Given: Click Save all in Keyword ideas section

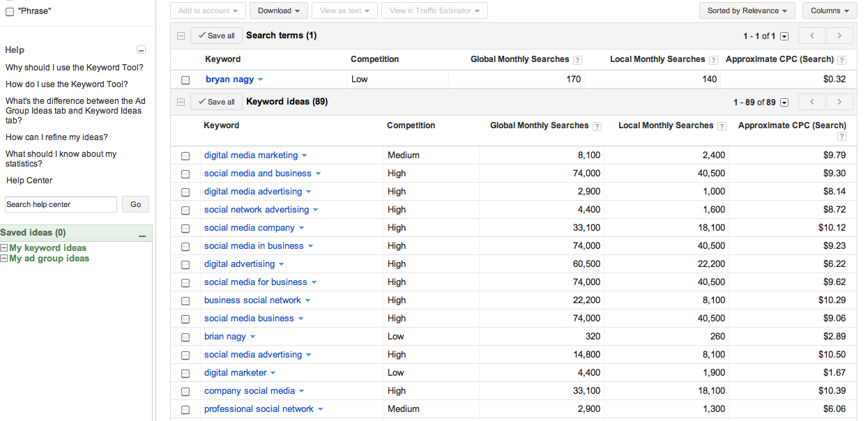Looking at the screenshot, I should tap(215, 102).
